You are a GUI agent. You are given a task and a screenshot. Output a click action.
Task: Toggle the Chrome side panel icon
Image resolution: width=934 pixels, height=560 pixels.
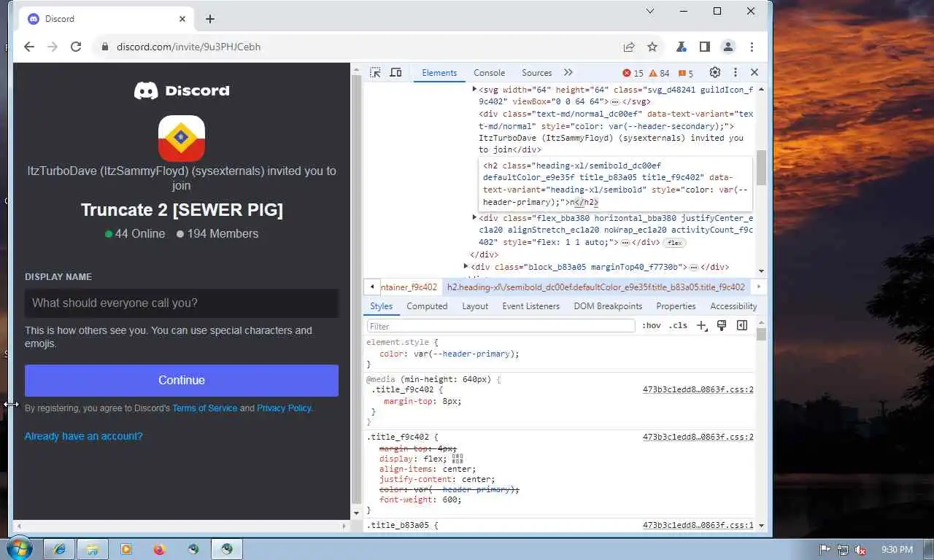[x=704, y=47]
